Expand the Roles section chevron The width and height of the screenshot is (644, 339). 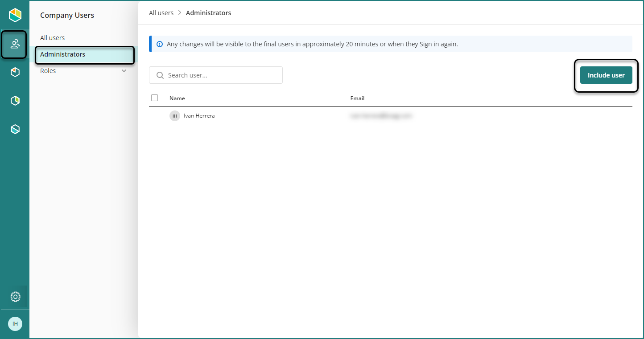(124, 71)
